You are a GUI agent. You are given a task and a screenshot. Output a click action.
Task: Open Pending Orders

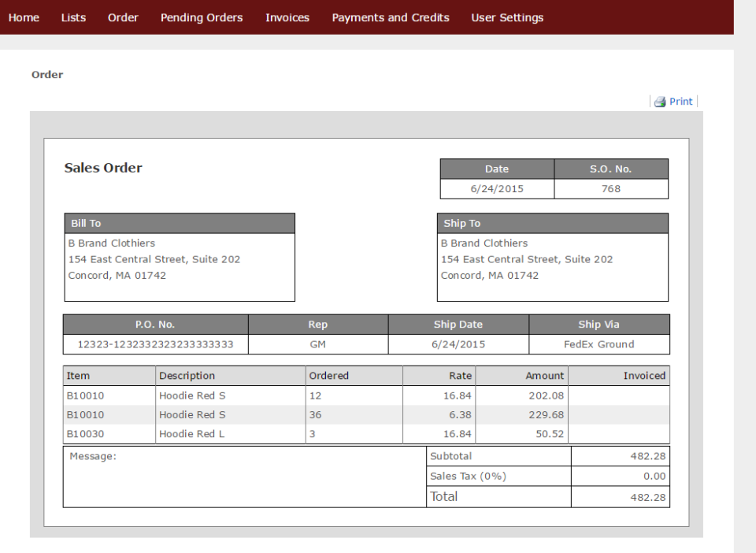tap(202, 17)
